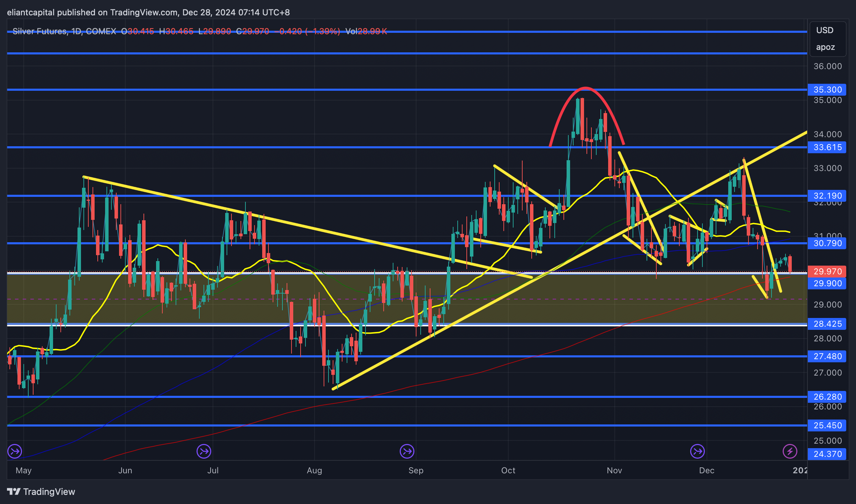Click the Aug label on time axis
Screen dimensions: 856x504
[x=314, y=470]
